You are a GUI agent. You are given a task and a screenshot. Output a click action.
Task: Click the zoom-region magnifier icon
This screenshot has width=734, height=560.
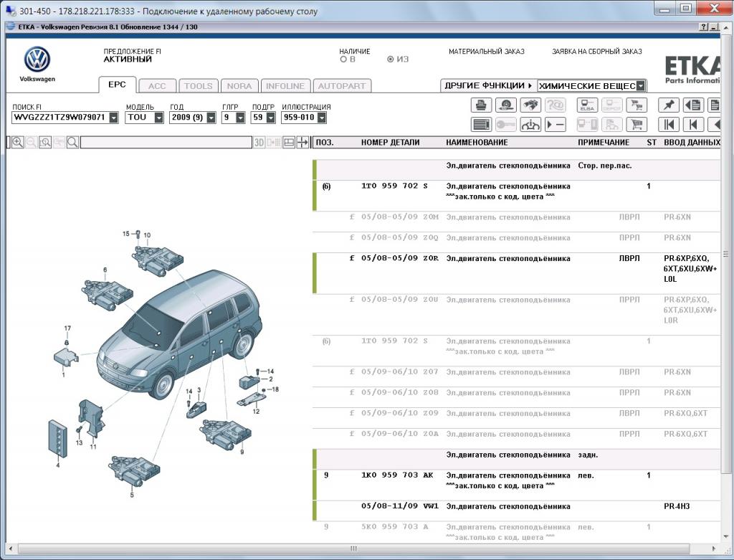click(x=45, y=143)
